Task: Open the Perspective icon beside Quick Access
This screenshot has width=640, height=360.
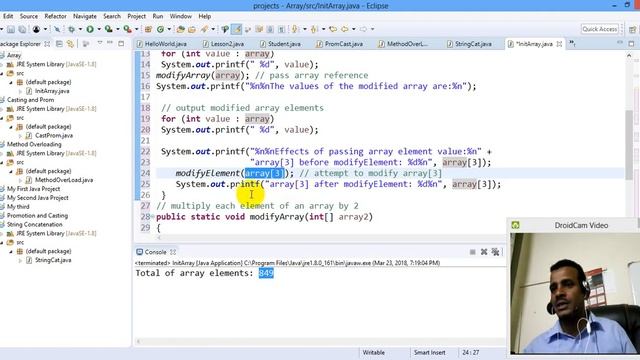Action: pos(633,29)
